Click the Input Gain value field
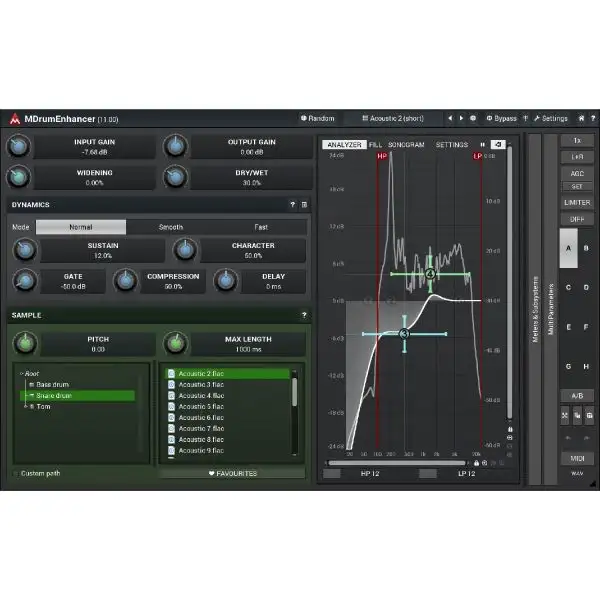600x600 pixels. [x=94, y=147]
